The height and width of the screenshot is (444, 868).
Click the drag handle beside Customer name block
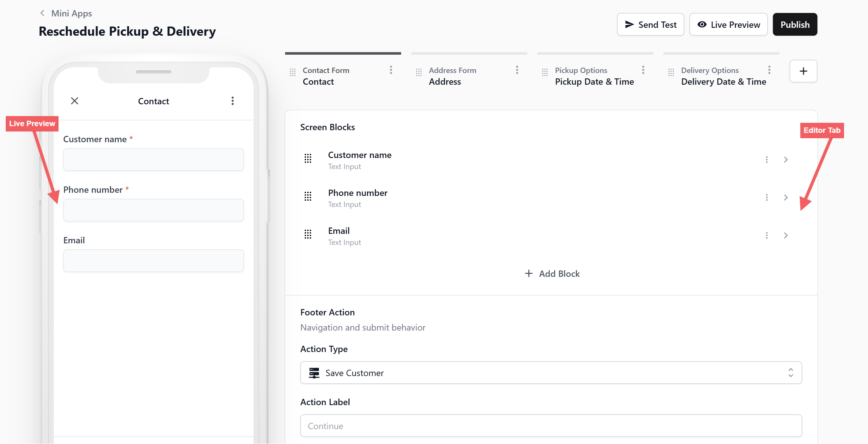(308, 158)
